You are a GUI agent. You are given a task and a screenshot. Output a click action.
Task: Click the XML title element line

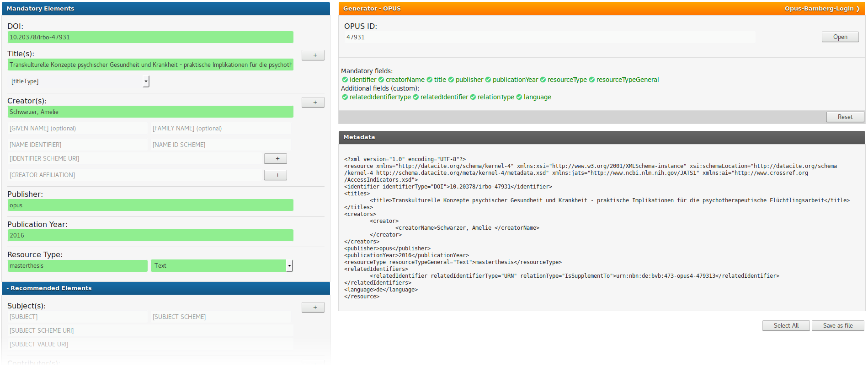click(x=610, y=200)
